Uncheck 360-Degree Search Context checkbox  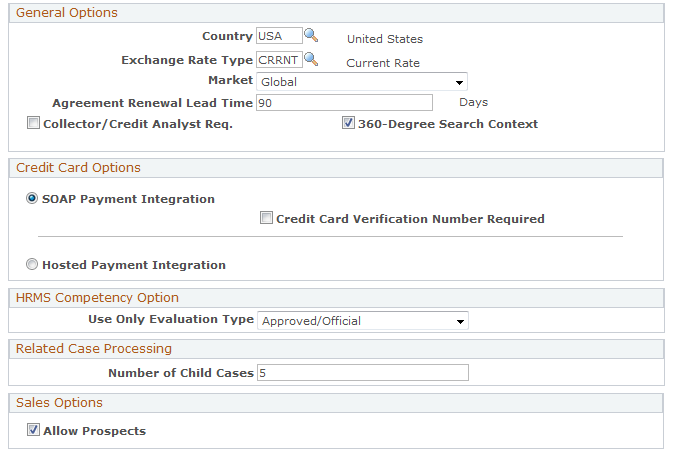(348, 123)
